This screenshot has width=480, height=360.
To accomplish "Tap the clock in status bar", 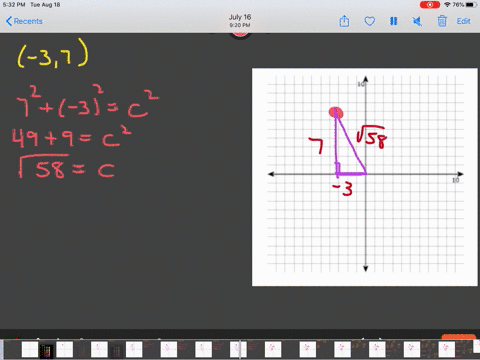I will point(14,5).
